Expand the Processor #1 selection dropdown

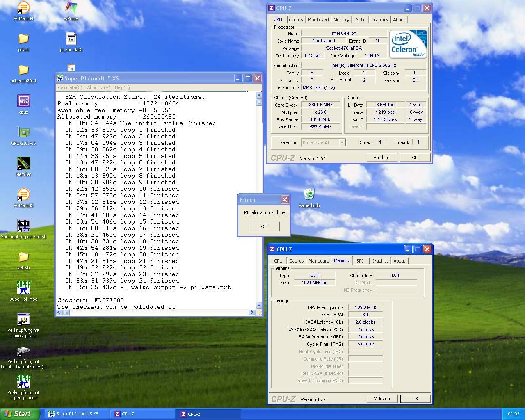342,143
